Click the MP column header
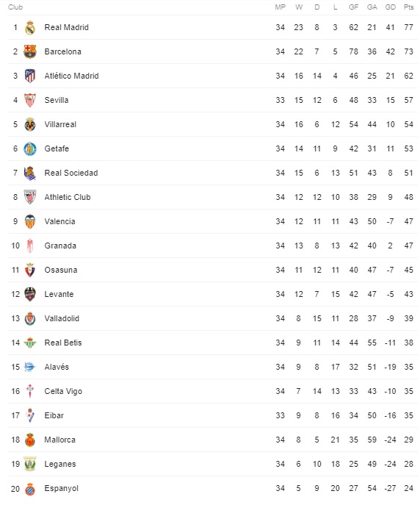This screenshot has height=505, width=420. click(280, 7)
